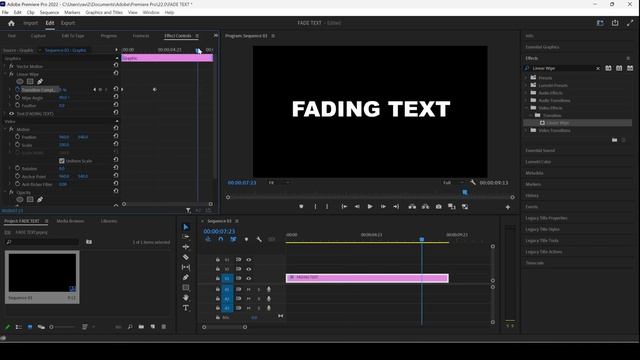Switch to Export workspace
This screenshot has width=640, height=360.
tap(68, 23)
